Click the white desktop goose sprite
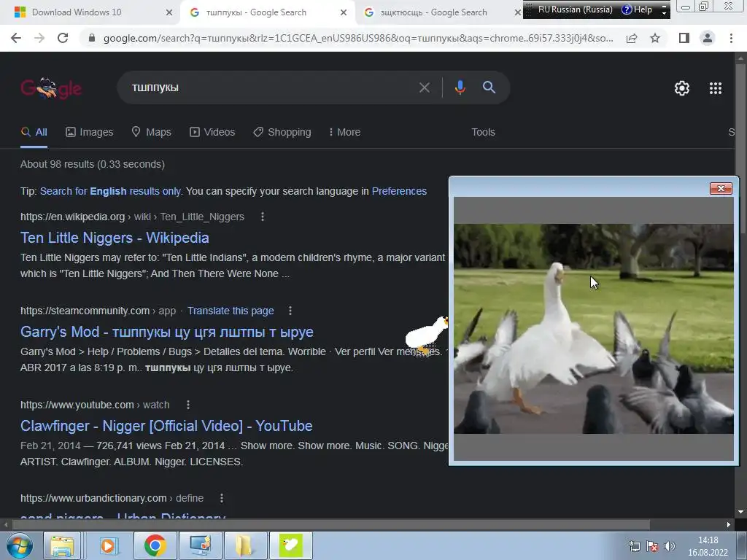Viewport: 747px width, 560px height. (427, 334)
